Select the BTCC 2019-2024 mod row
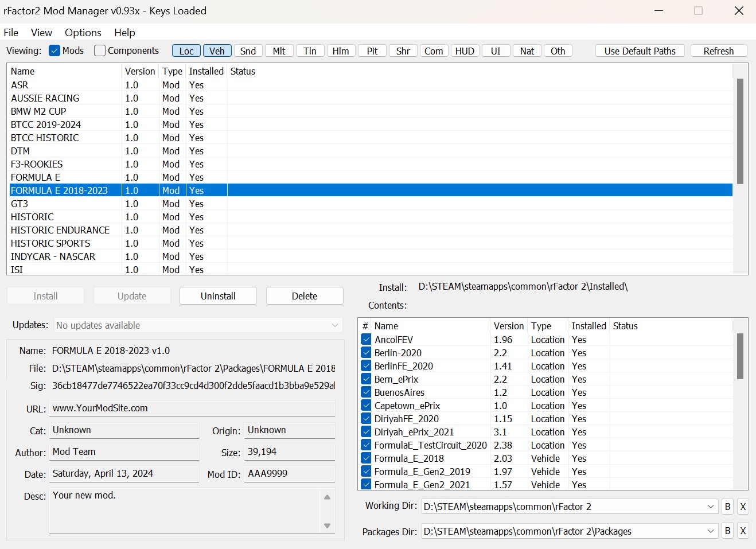The height and width of the screenshot is (549, 756). pos(371,124)
